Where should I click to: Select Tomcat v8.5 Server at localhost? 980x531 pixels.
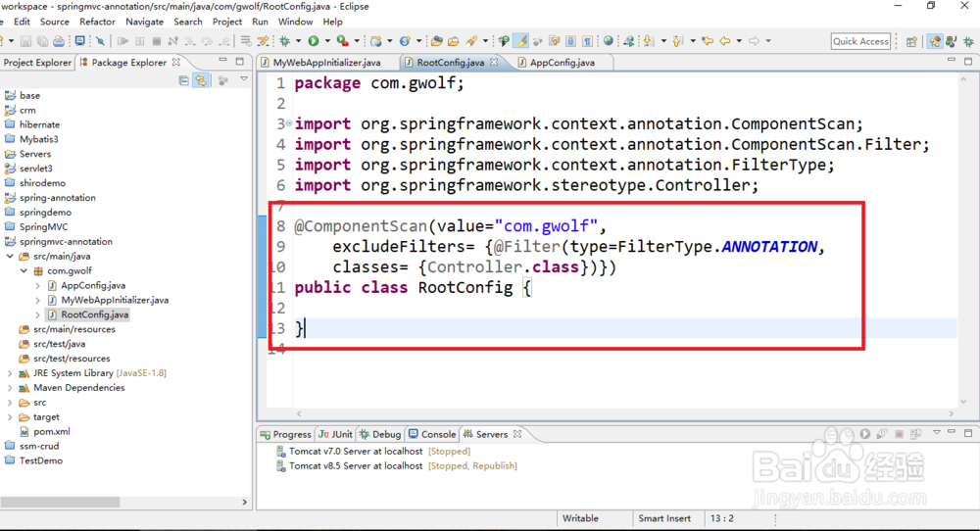click(396, 466)
